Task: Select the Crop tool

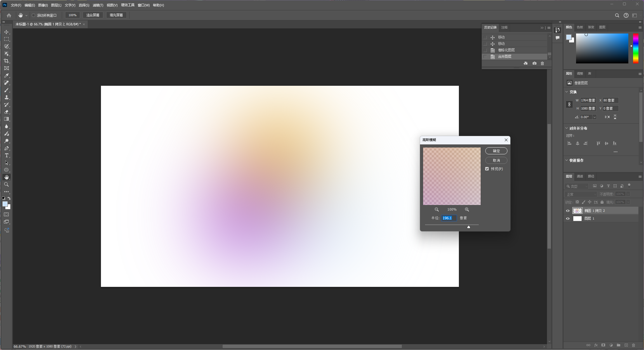Action: click(x=6, y=61)
